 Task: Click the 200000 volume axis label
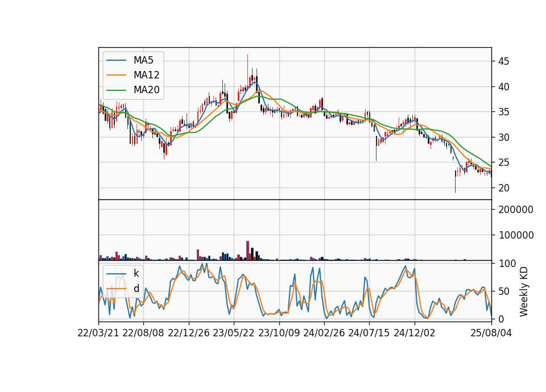(516, 210)
